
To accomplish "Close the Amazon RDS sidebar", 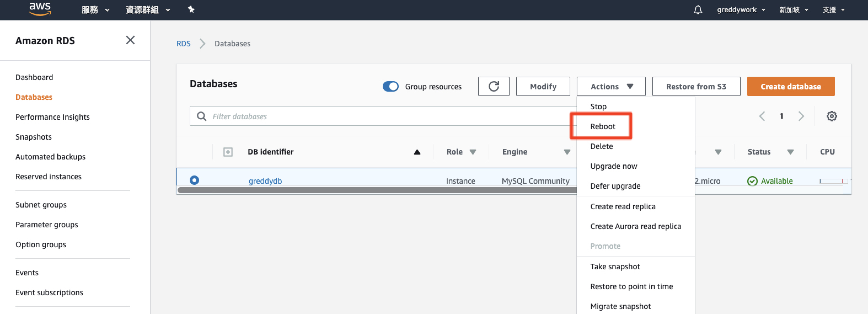I will click(130, 40).
